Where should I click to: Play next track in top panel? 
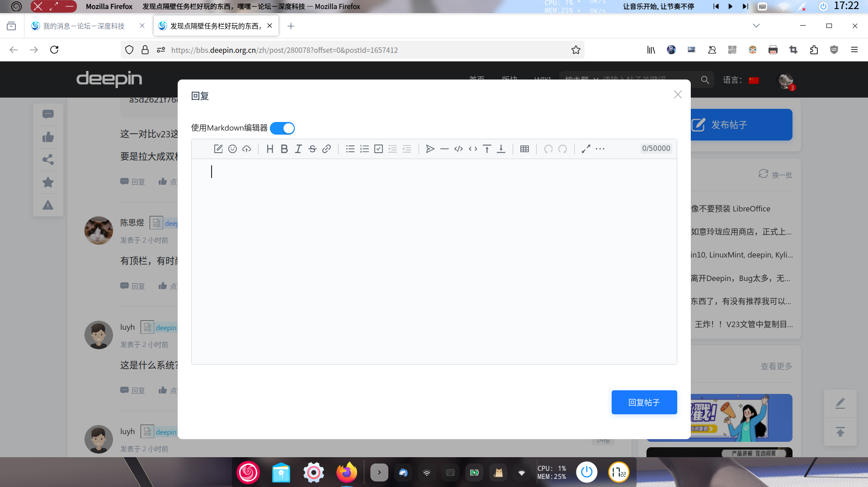(x=745, y=6)
